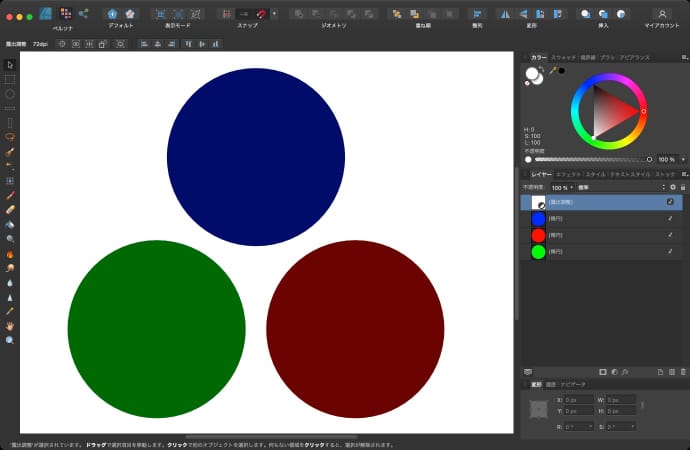Switch to the Swatches (スウォッチ) tab
The height and width of the screenshot is (450, 690).
[564, 58]
